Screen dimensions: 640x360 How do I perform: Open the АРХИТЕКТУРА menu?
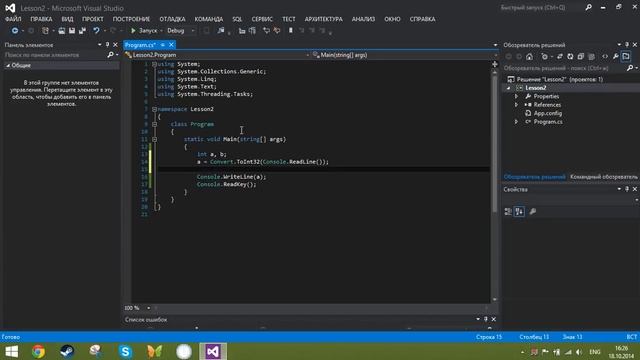(324, 19)
